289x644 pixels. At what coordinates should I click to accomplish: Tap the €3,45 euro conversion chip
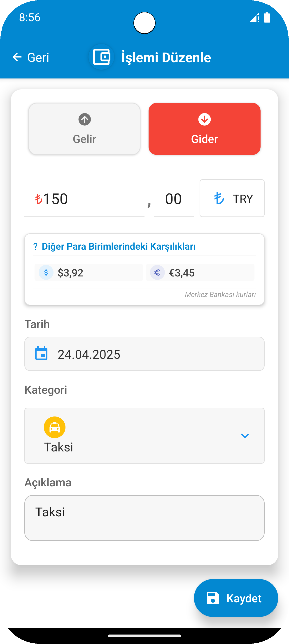[200, 272]
